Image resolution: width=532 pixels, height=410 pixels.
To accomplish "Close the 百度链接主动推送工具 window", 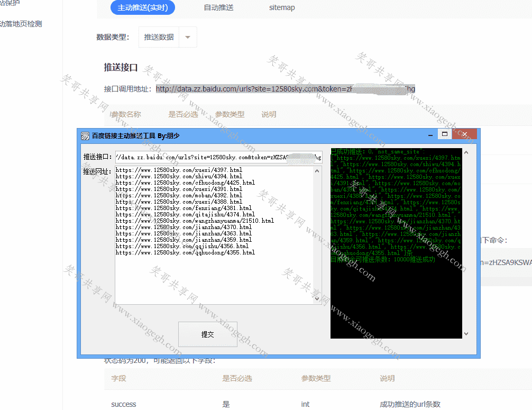I will coord(464,134).
